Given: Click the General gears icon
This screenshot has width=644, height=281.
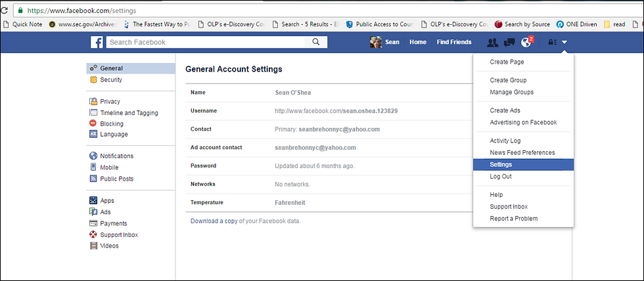Looking at the screenshot, I should click(93, 68).
